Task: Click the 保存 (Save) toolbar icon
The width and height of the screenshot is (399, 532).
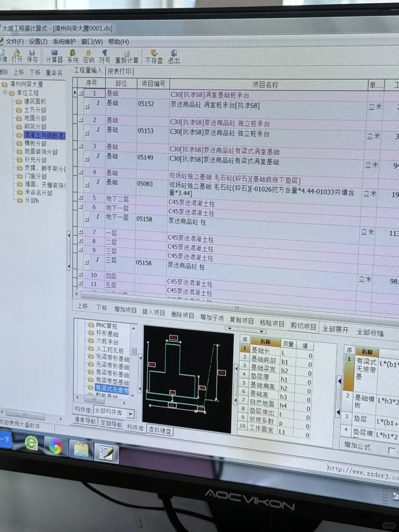Action: (x=32, y=56)
